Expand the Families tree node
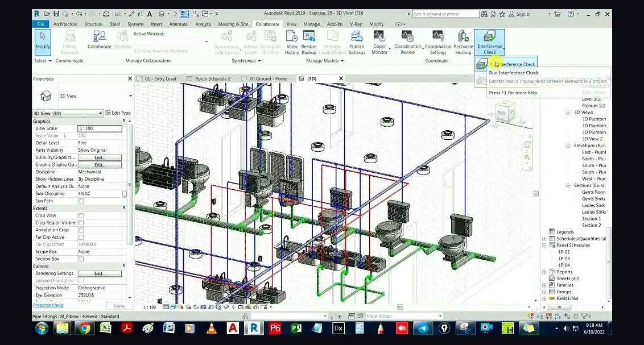The width and height of the screenshot is (644, 345). coord(544,285)
